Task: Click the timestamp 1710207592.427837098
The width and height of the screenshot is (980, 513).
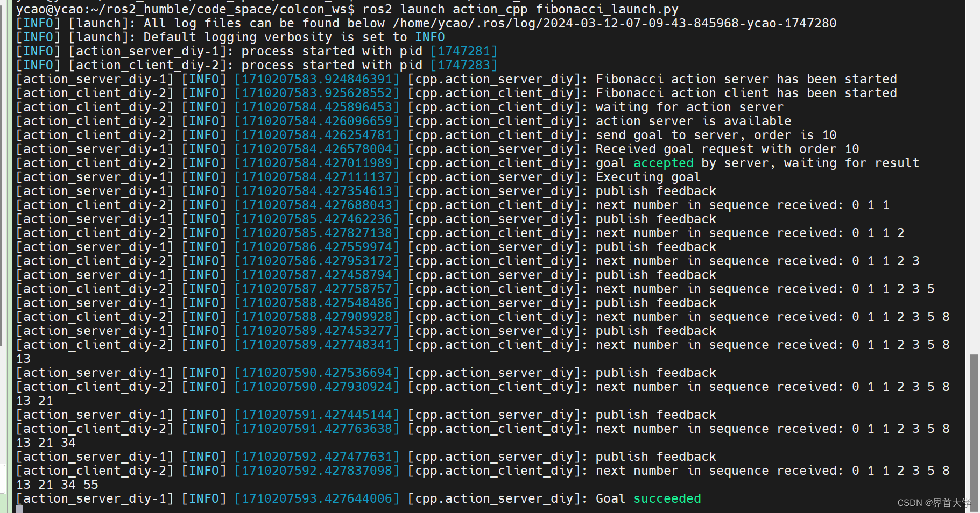Action: pos(317,471)
